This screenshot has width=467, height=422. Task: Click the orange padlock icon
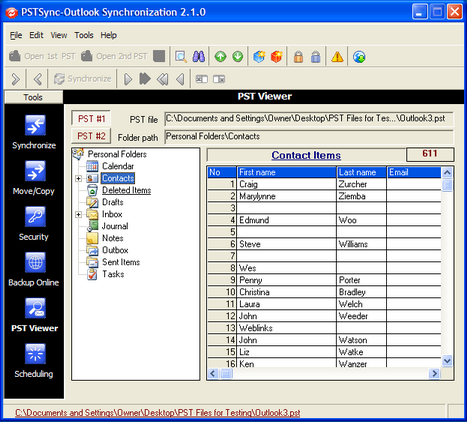tap(298, 57)
